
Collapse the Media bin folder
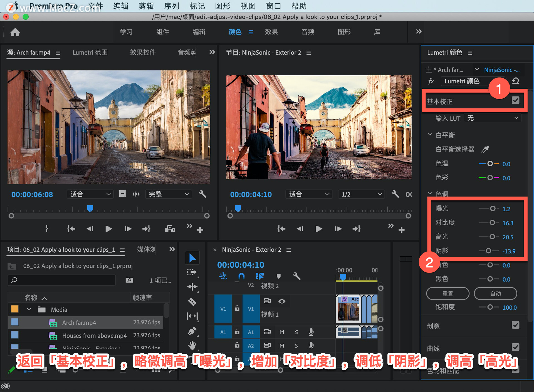29,309
